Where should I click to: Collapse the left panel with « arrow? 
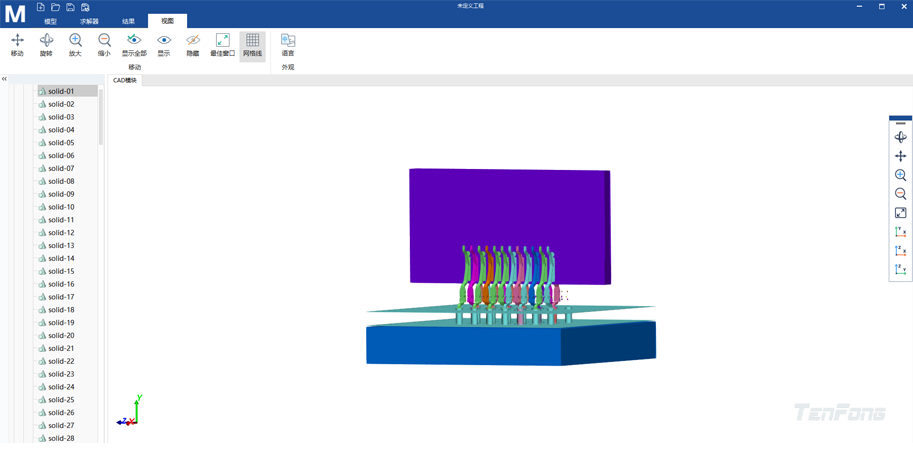pyautogui.click(x=4, y=79)
